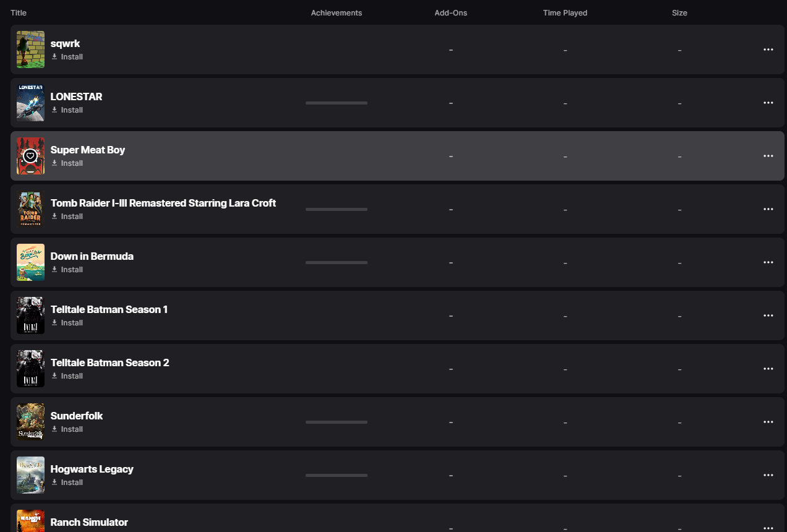Click the Time Played column header
787x532 pixels.
(565, 13)
